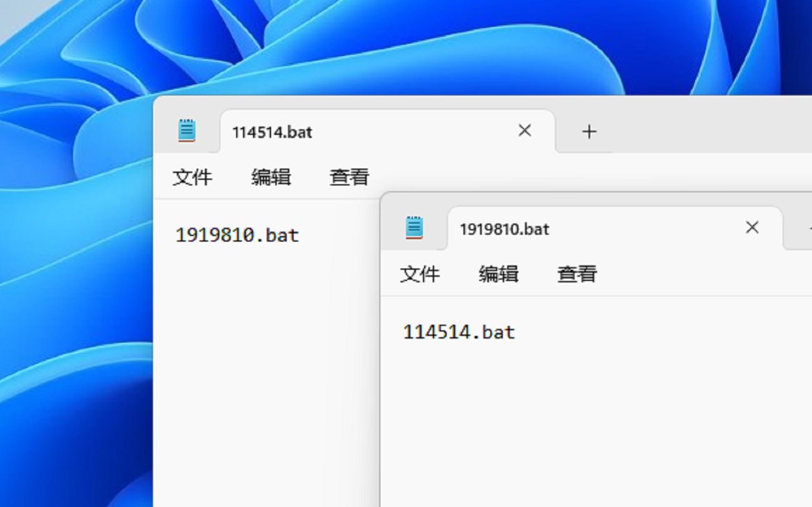
Task: Open the 查看 menu in the front Notepad window
Action: (x=576, y=273)
